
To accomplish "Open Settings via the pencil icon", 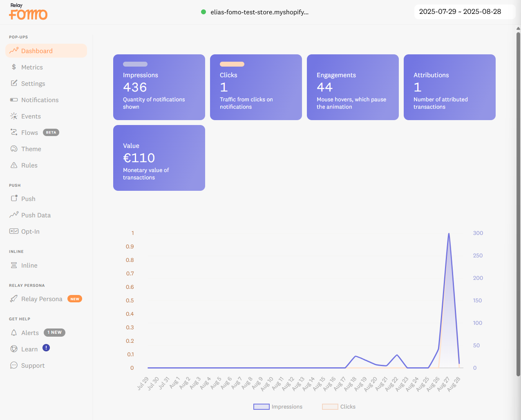I will pos(14,83).
